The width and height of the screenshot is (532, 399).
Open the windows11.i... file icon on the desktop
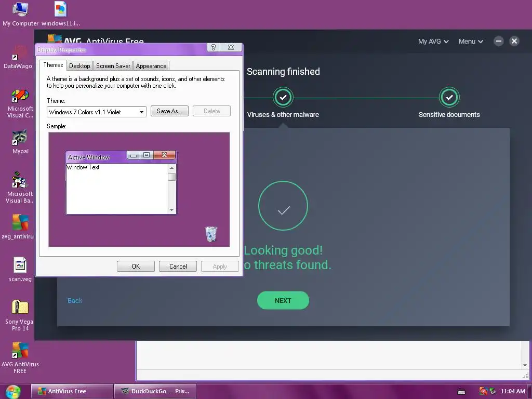pos(61,14)
